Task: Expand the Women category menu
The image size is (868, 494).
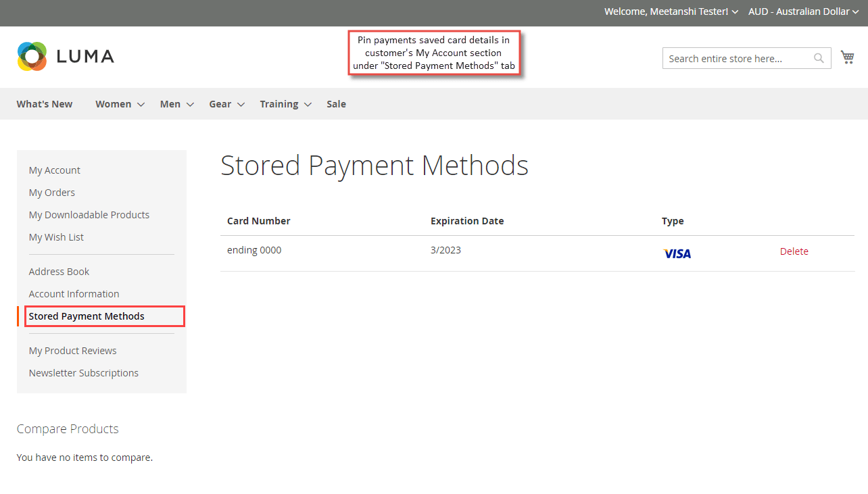Action: pos(114,103)
